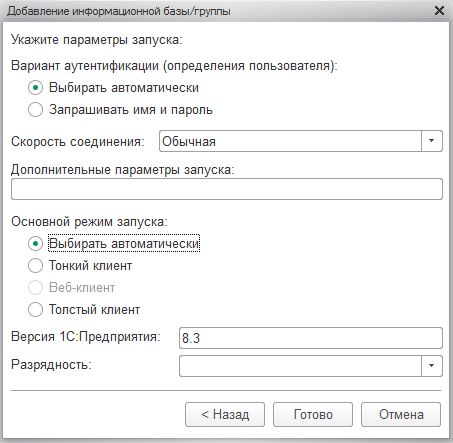Click the Скорость соединения label
Image resolution: width=453 pixels, height=443 pixels.
coord(78,142)
